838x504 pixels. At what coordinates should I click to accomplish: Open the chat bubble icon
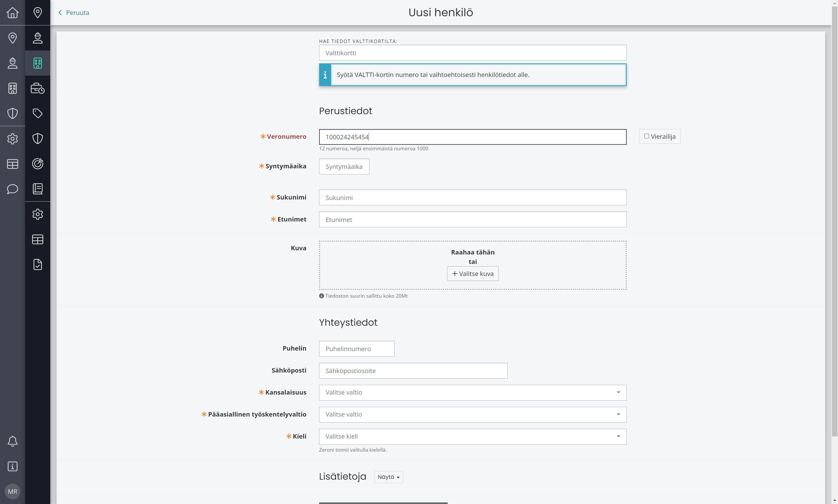[x=13, y=189]
